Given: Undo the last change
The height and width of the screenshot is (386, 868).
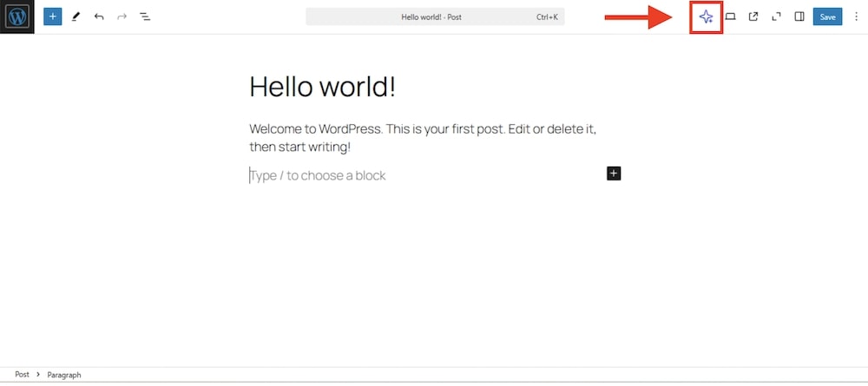Looking at the screenshot, I should coord(99,16).
